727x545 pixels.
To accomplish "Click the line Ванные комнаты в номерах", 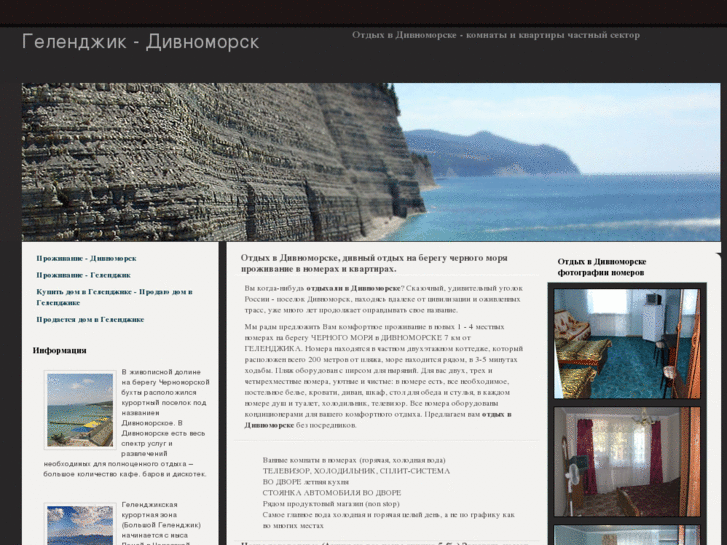I will click(x=354, y=460).
